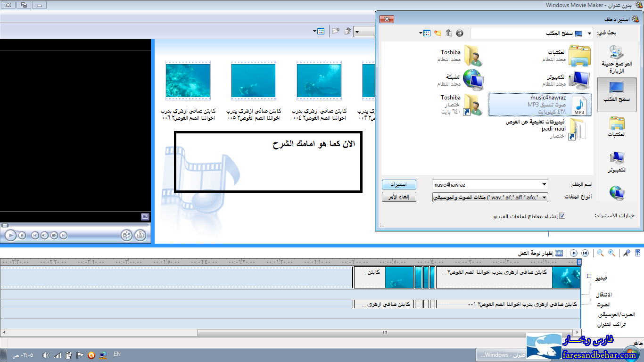Select Libraries in the places sidebar
The height and width of the screenshot is (362, 644).
(617, 127)
